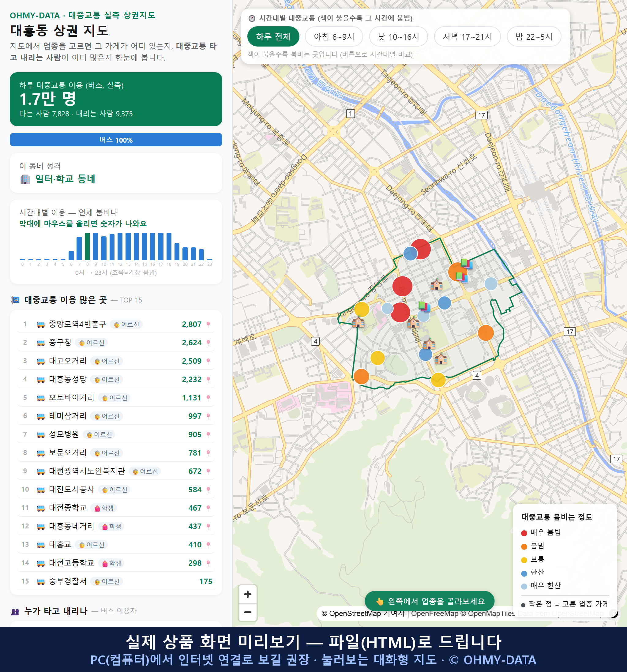Click the 보통 yellow legend entry

click(533, 560)
